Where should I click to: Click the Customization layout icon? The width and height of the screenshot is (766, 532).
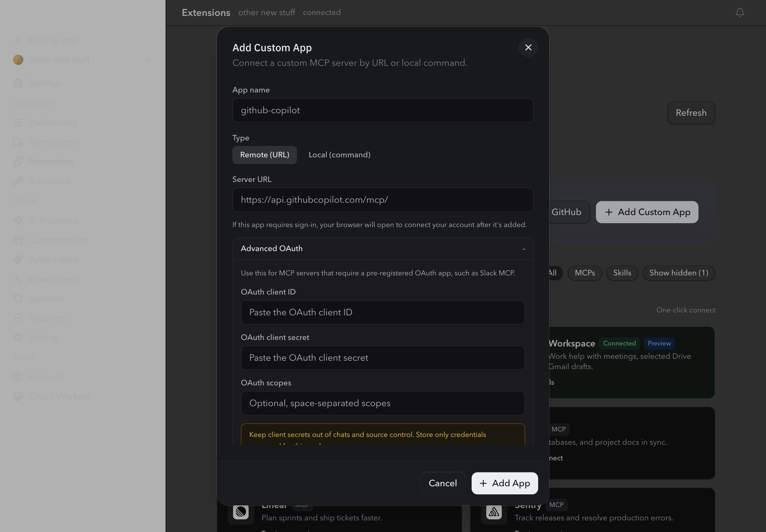click(18, 240)
